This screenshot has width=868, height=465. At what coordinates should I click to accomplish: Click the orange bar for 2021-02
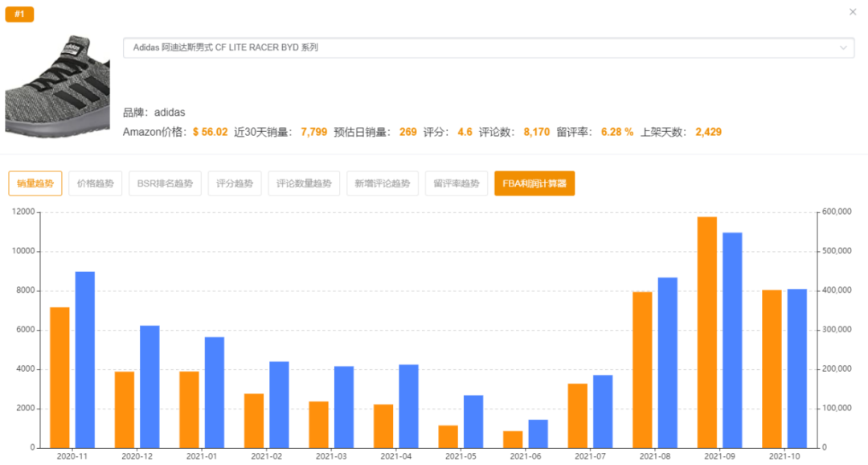click(254, 421)
